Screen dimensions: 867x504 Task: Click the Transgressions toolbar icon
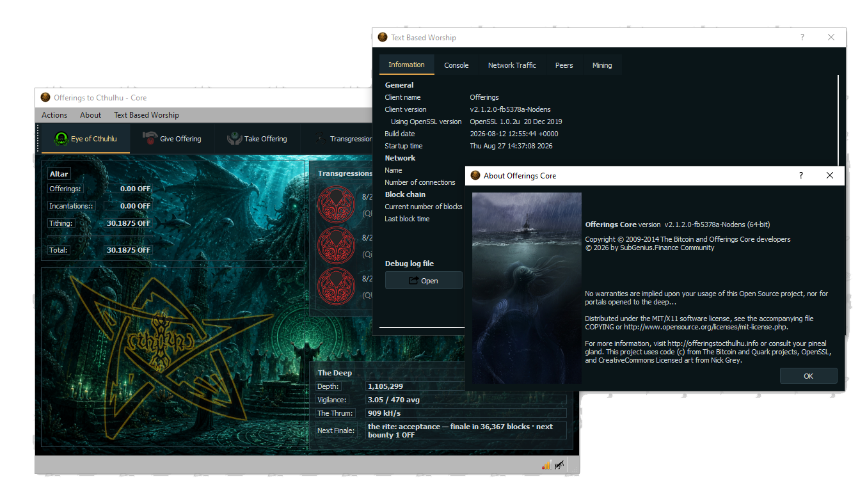pyautogui.click(x=319, y=138)
